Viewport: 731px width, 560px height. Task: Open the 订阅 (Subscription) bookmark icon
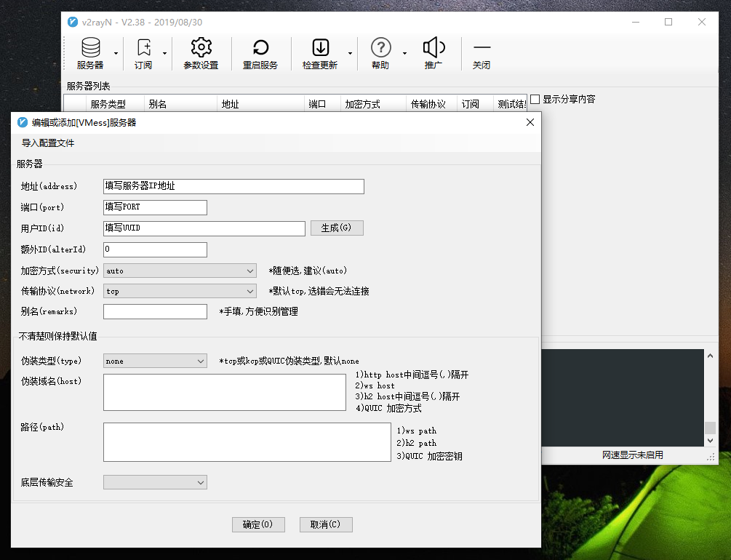click(x=143, y=53)
